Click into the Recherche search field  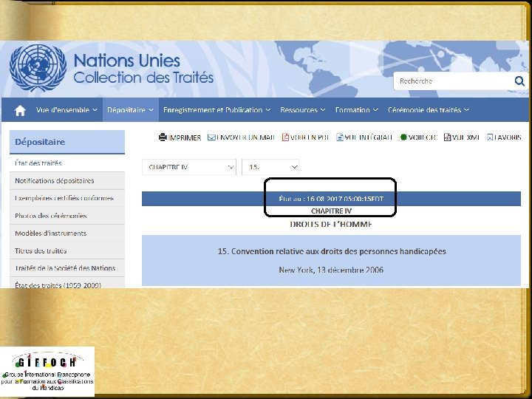453,81
